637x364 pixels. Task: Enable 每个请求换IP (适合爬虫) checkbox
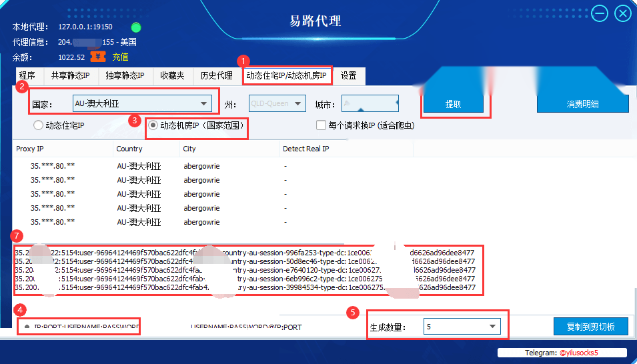pos(366,125)
